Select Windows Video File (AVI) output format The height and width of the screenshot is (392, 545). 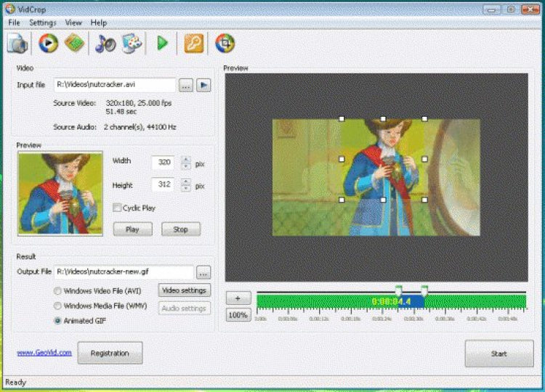point(57,291)
